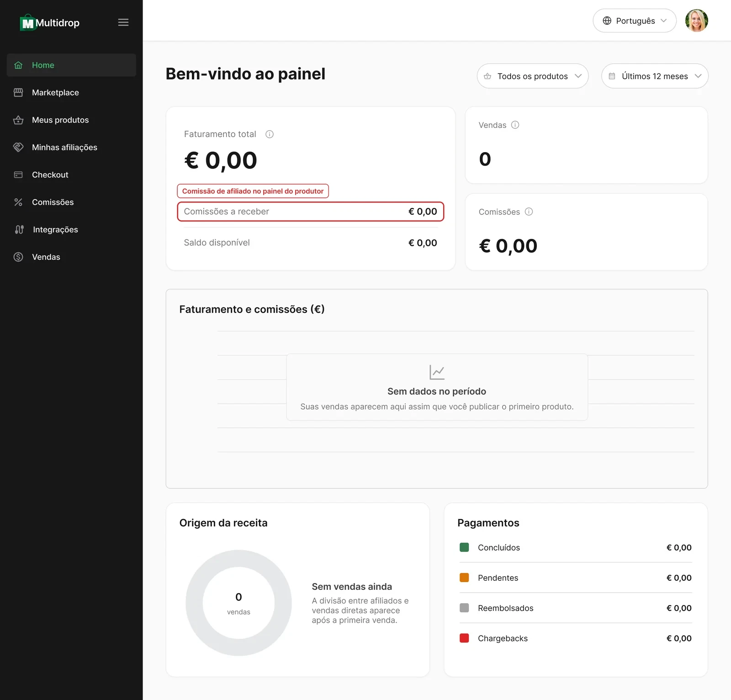Viewport: 731px width, 700px height.
Task: Go to Home in sidebar
Action: [x=71, y=65]
